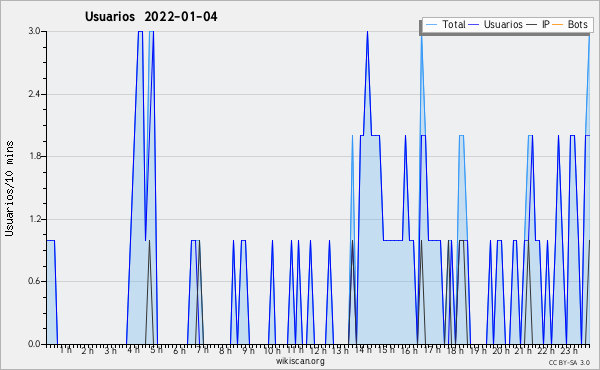Click the 1 h x-axis label

[x=65, y=350]
